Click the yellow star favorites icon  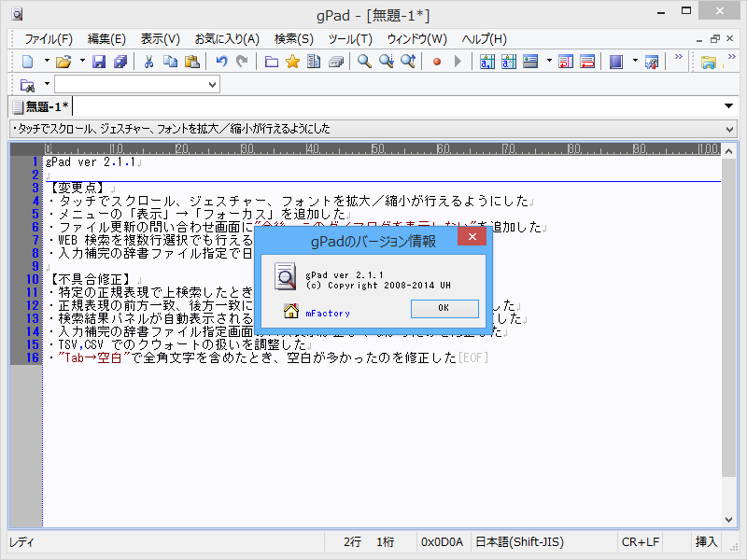(292, 62)
